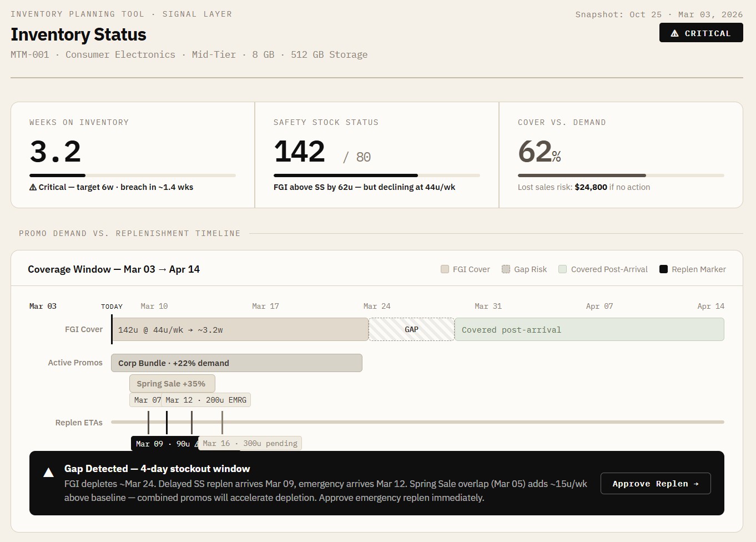
Task: Click the 'Apr 14' timeline date
Action: click(711, 306)
